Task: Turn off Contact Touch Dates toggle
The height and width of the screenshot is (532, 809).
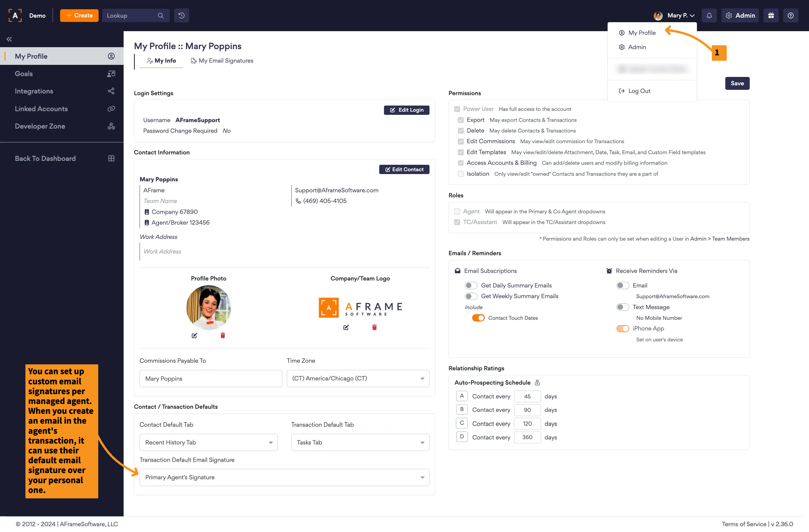Action: (x=478, y=318)
